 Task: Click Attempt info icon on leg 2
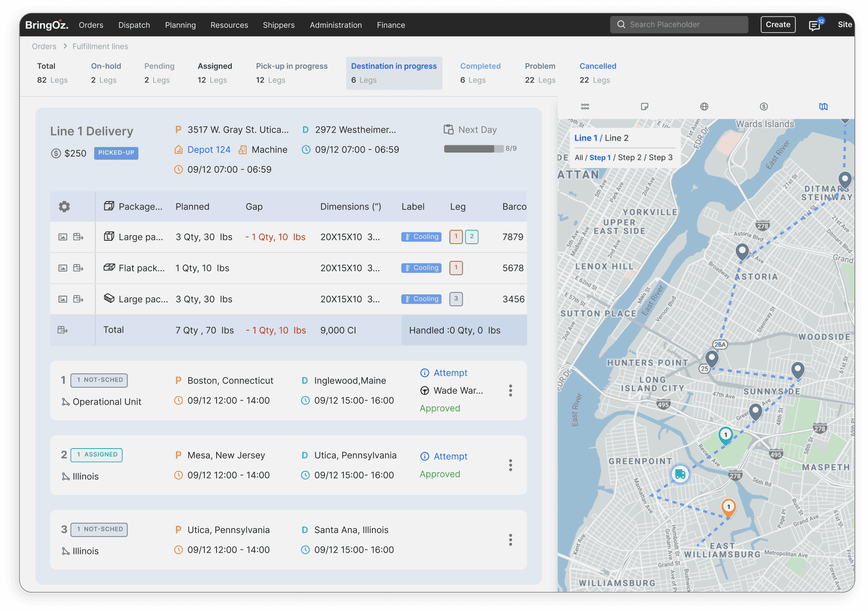tap(425, 457)
